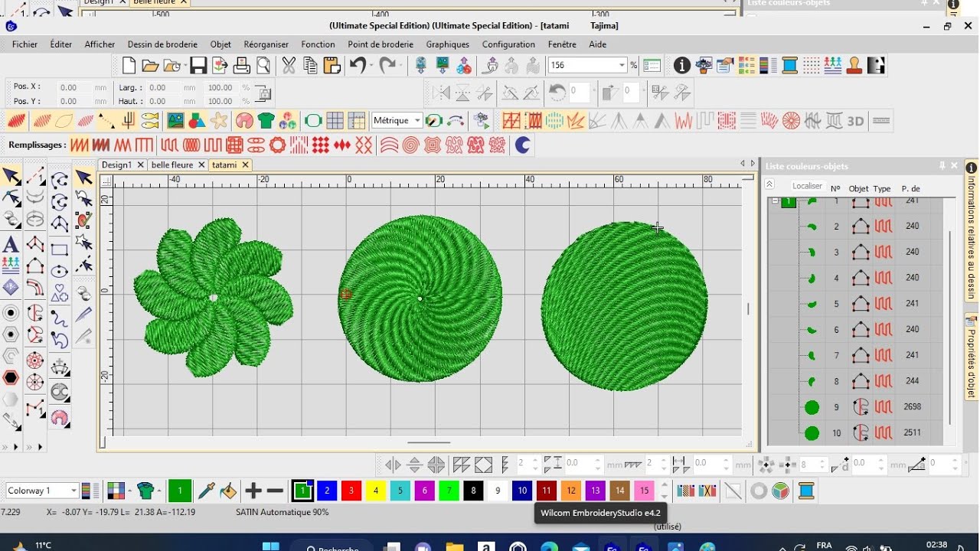This screenshot has width=980, height=551.
Task: Click the Undo arrow icon
Action: click(x=357, y=66)
